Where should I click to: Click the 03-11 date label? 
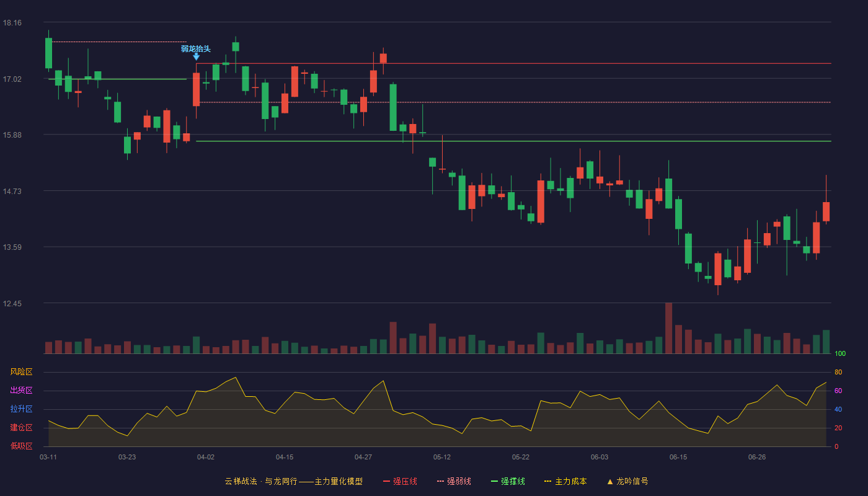[48, 457]
